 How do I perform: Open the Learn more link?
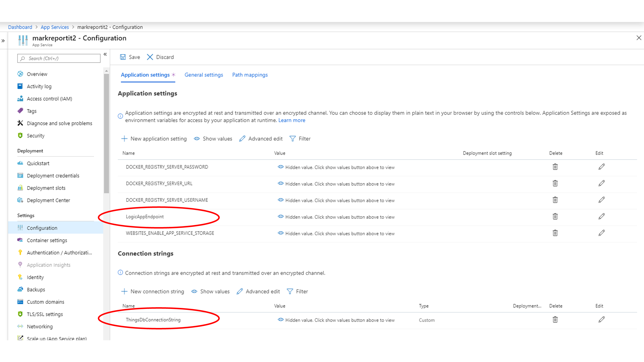(291, 120)
